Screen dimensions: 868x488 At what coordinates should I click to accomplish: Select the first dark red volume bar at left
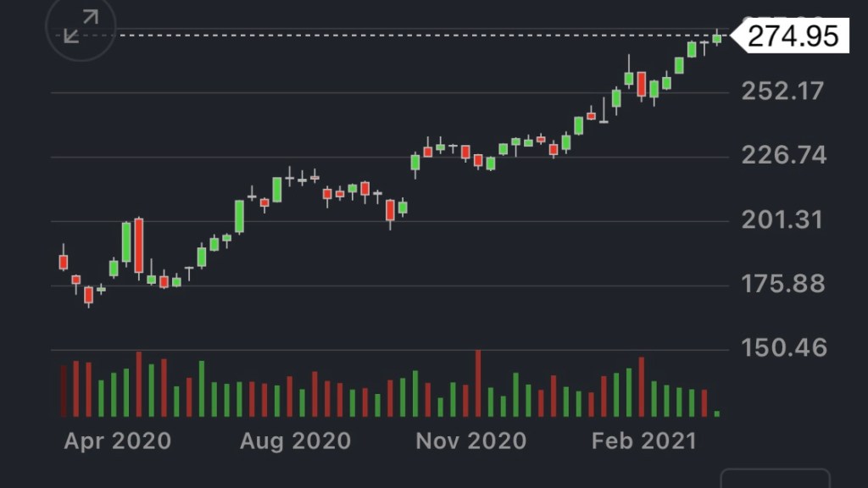tap(64, 391)
